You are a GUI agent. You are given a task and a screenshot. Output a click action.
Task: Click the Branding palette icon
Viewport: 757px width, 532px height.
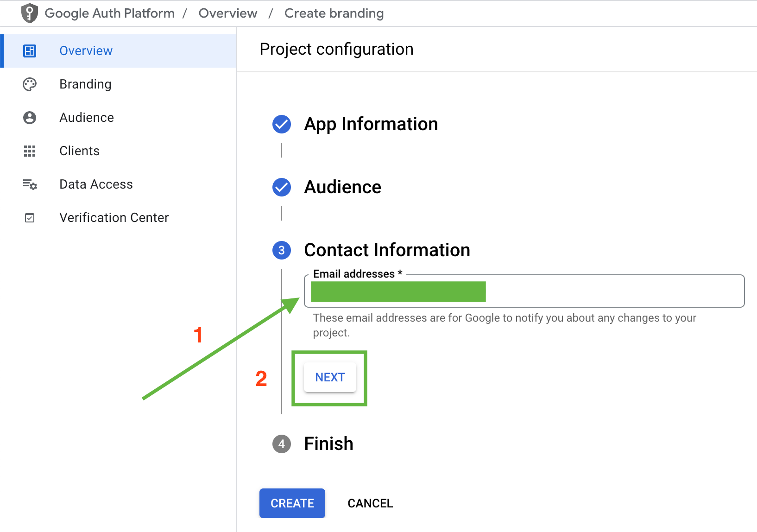pos(30,84)
